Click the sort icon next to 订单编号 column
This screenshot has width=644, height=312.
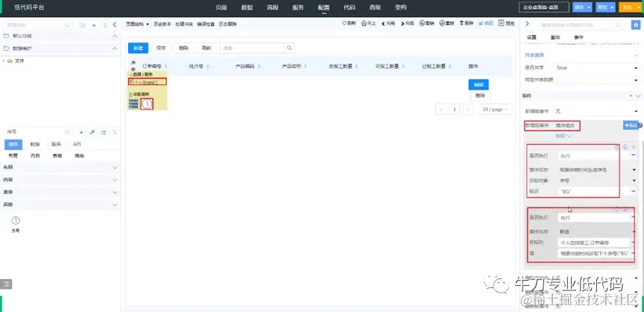(165, 66)
